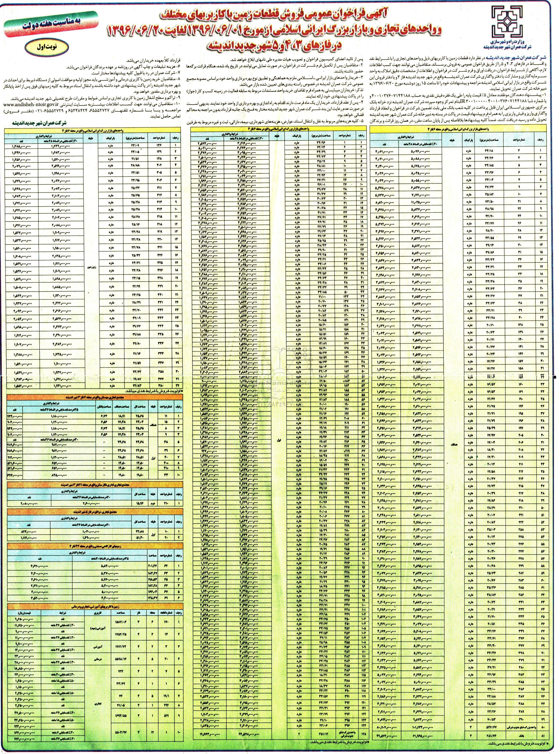The image size is (560, 754).
Task: Click the 'زیرزمین' floor cell in left bazaar table
Action: click(x=92, y=267)
